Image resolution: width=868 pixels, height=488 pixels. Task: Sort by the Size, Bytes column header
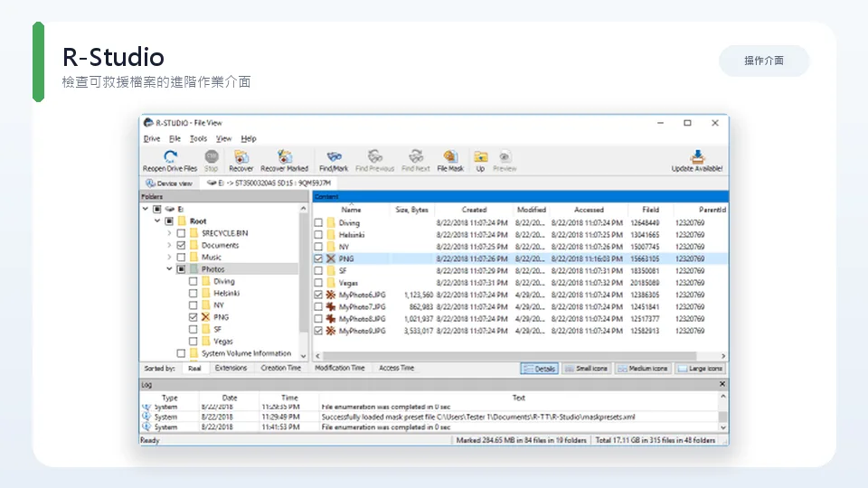click(412, 210)
